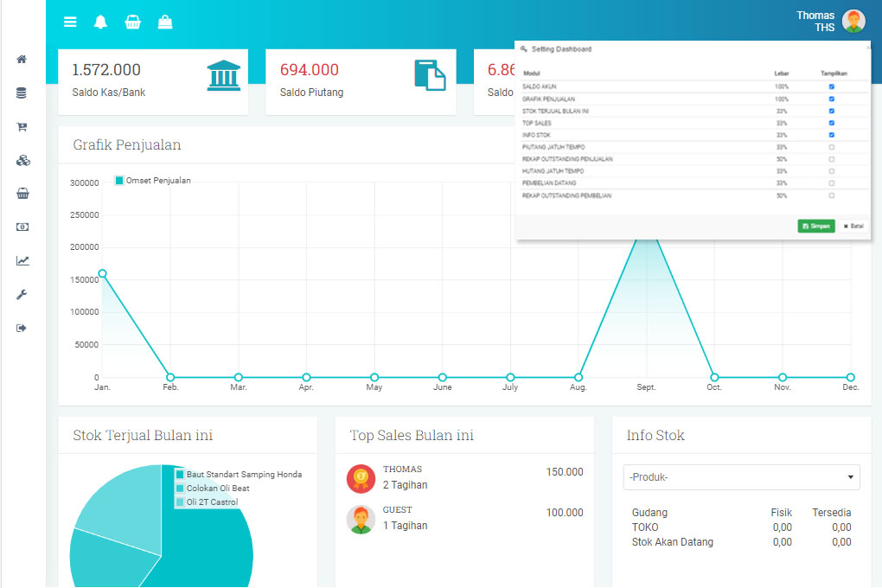Click the bank icon on Saldo Kas/Bank card

tap(224, 75)
